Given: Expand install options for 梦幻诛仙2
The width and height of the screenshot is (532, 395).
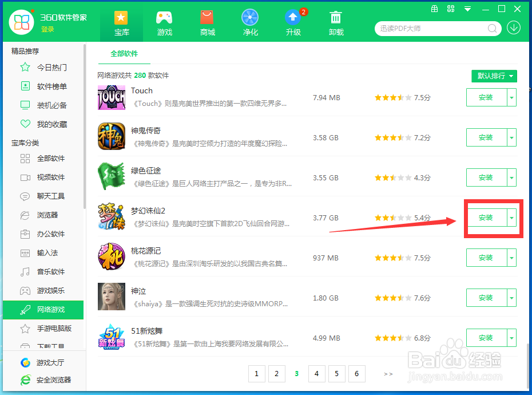Looking at the screenshot, I should [x=511, y=218].
